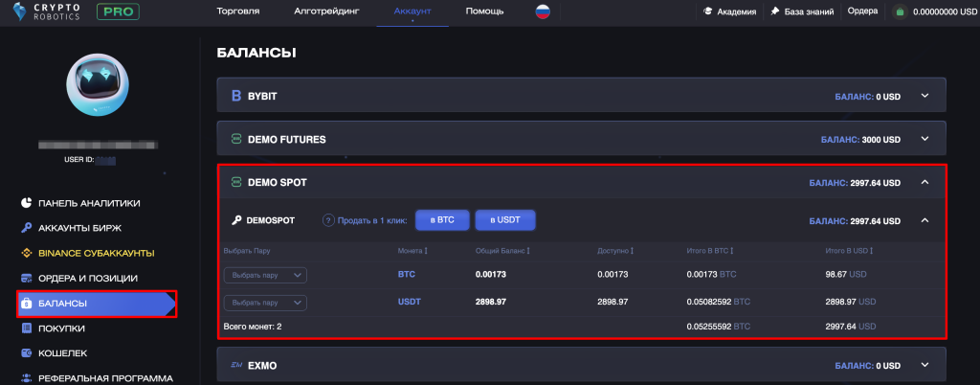980x385 pixels.
Task: Open Binance субаккаунты in sidebar
Action: tap(97, 253)
